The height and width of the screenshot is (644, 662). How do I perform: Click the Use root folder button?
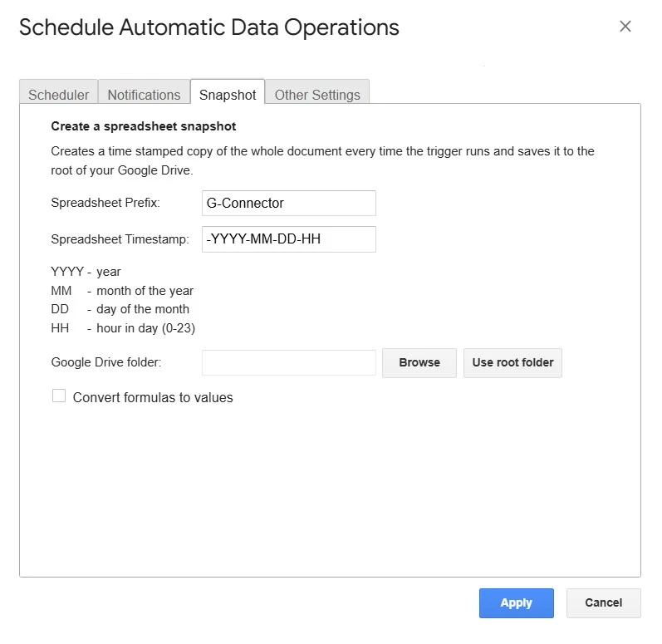[x=512, y=362]
